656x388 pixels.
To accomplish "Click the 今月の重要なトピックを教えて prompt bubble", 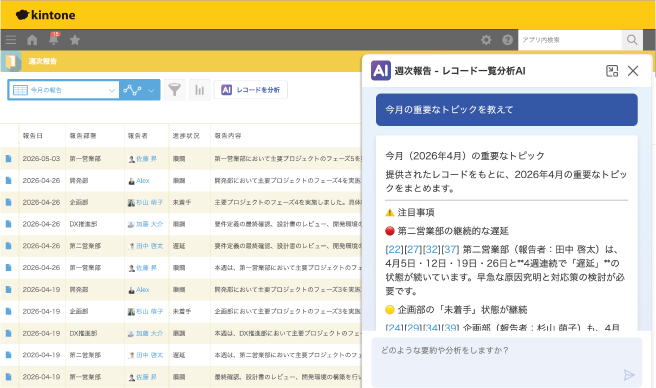I will (507, 110).
